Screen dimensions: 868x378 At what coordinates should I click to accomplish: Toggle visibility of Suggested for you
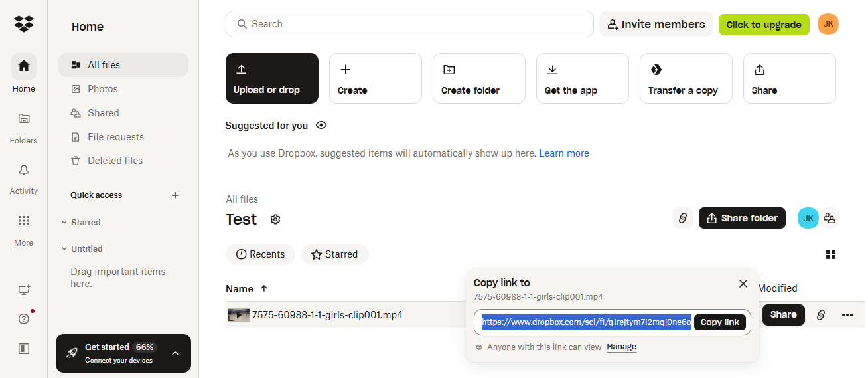tap(321, 126)
